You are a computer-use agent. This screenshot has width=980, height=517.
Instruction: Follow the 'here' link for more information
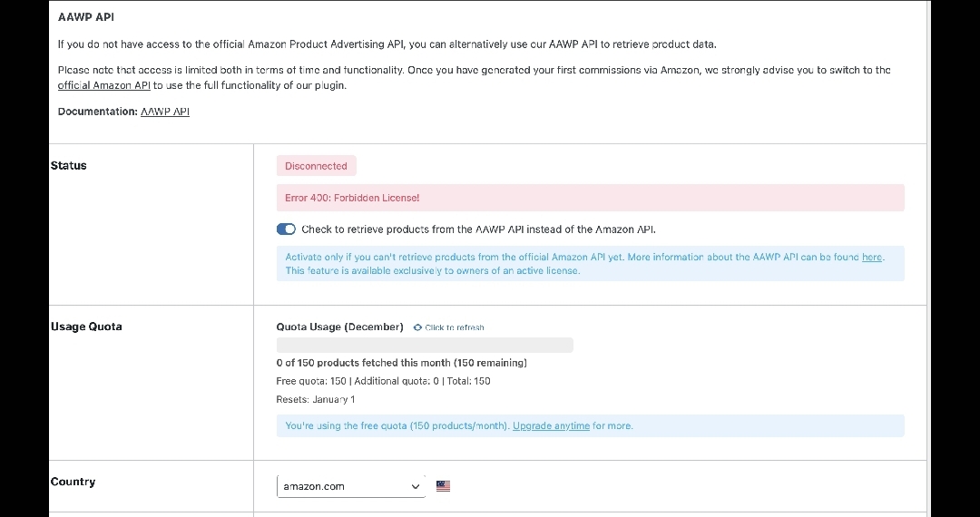tap(871, 257)
